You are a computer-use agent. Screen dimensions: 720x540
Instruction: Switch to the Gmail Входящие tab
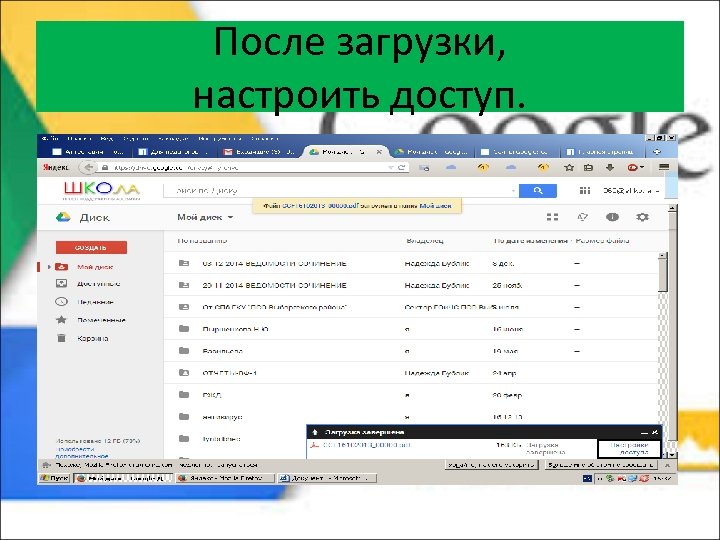tap(259, 152)
